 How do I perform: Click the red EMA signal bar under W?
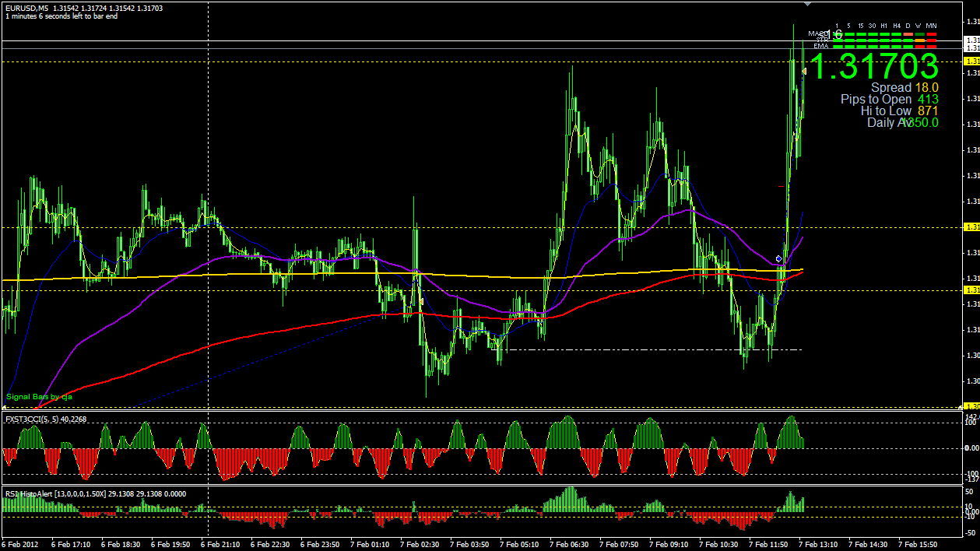coord(919,47)
